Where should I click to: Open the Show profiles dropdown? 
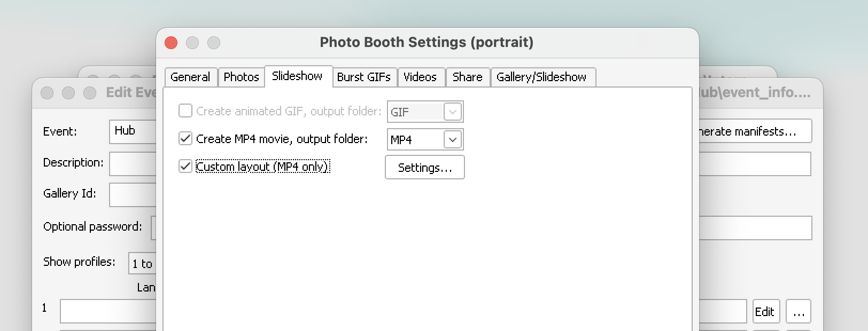[x=143, y=263]
